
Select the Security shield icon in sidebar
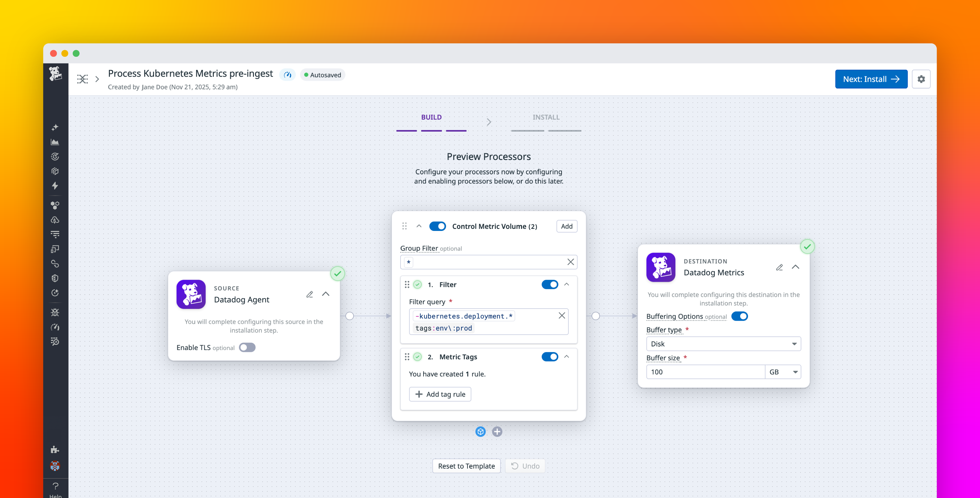(55, 278)
